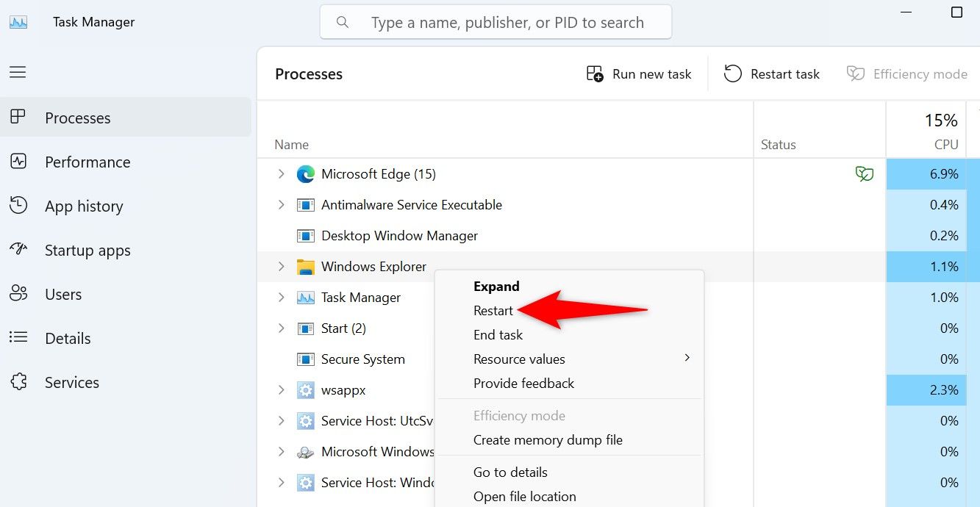
Task: Click the Startup apps gauge icon
Action: coord(18,250)
